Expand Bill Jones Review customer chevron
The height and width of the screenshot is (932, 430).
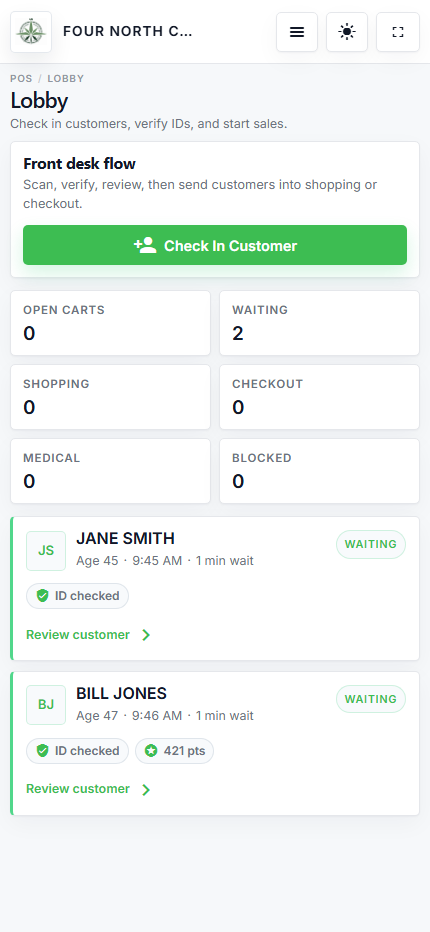point(146,789)
